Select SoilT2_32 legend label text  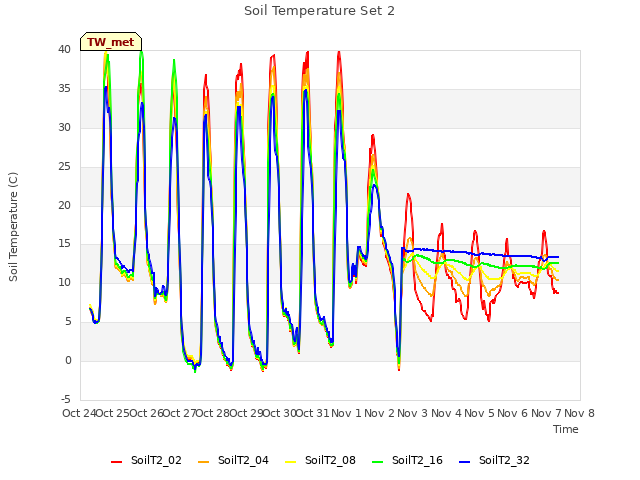(x=504, y=461)
